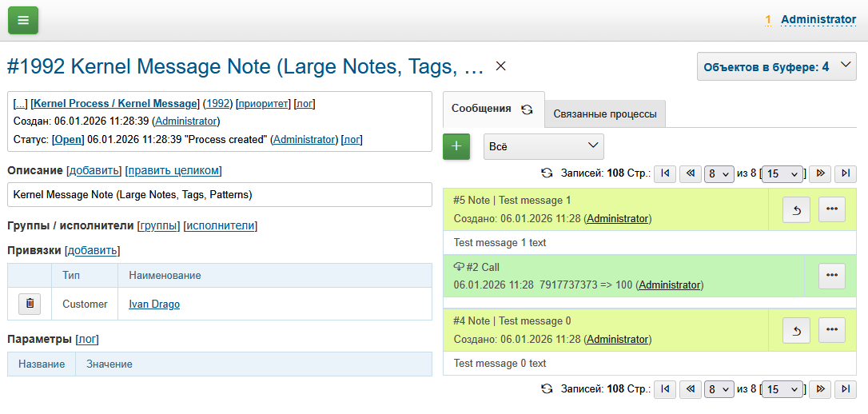Refresh messages via icon in Сообщения tab
868x414 pixels.
[527, 109]
